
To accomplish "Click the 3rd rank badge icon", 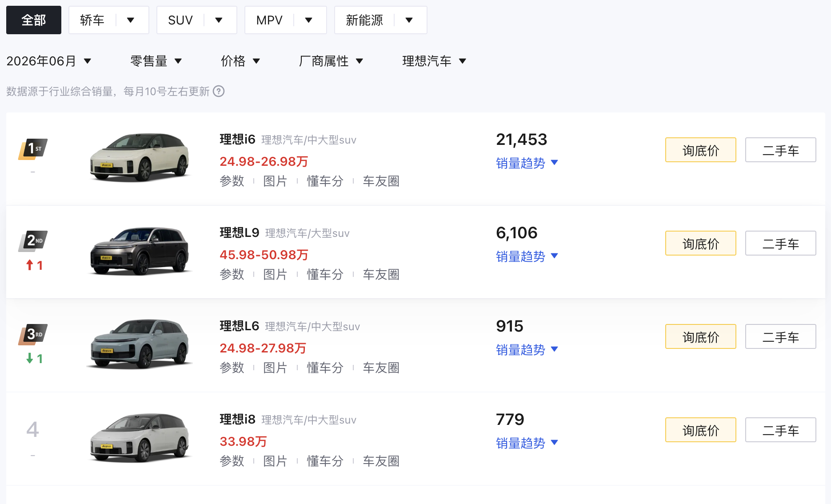I will coord(33,335).
